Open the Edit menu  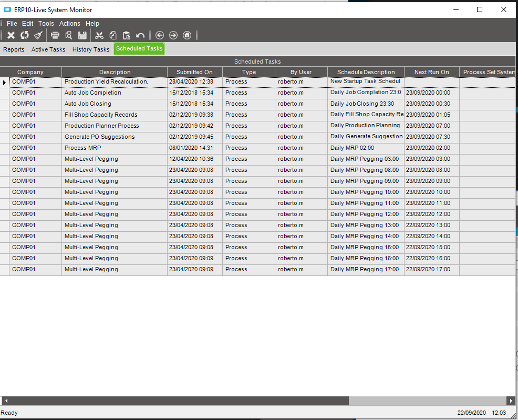click(x=27, y=24)
